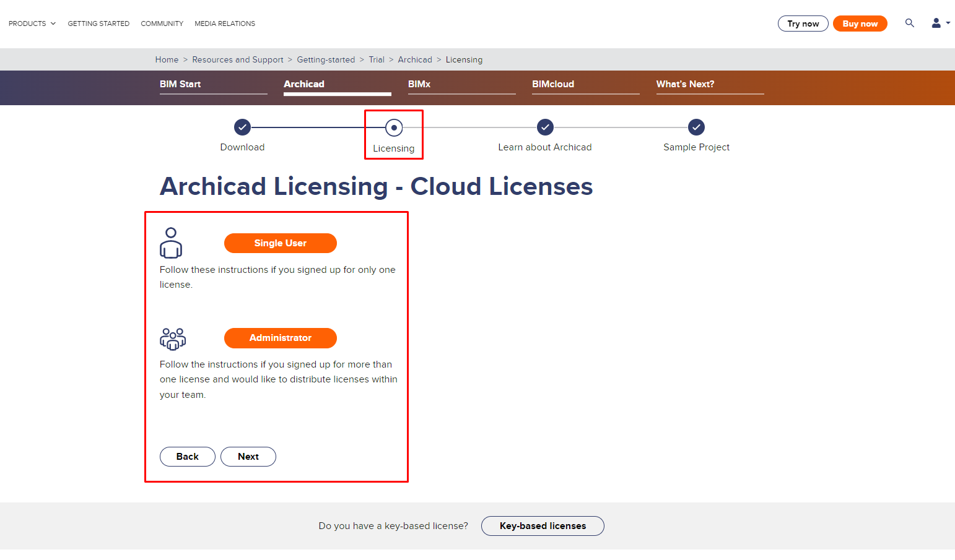Click the Archicad Licensing - Cloud Licenses heading
Image resolution: width=955 pixels, height=560 pixels.
point(377,186)
